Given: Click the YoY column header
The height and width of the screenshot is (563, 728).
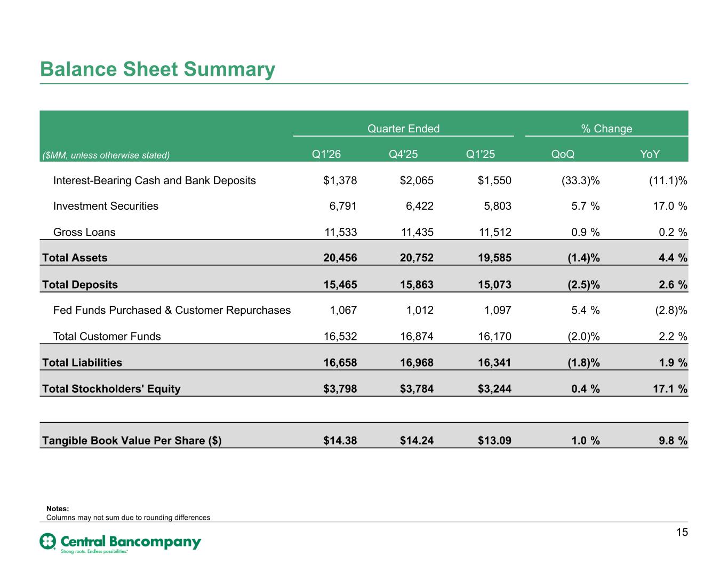Looking at the screenshot, I should (650, 154).
